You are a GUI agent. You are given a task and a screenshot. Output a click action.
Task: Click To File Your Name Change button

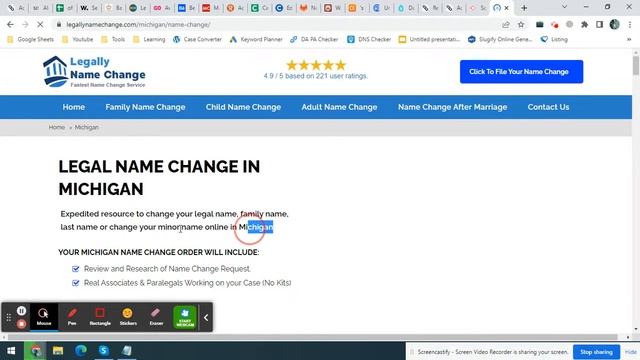tap(521, 71)
